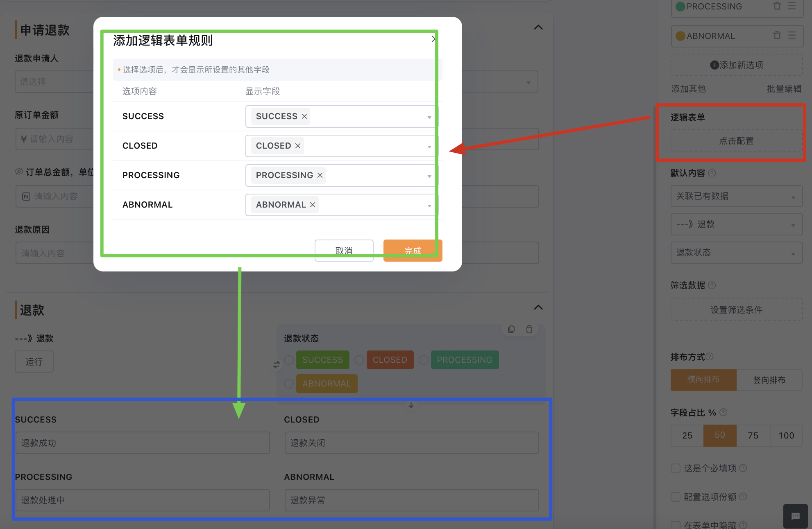Screen dimensions: 812x529
Task: Delete the ABNORMAL option
Action: (x=777, y=36)
